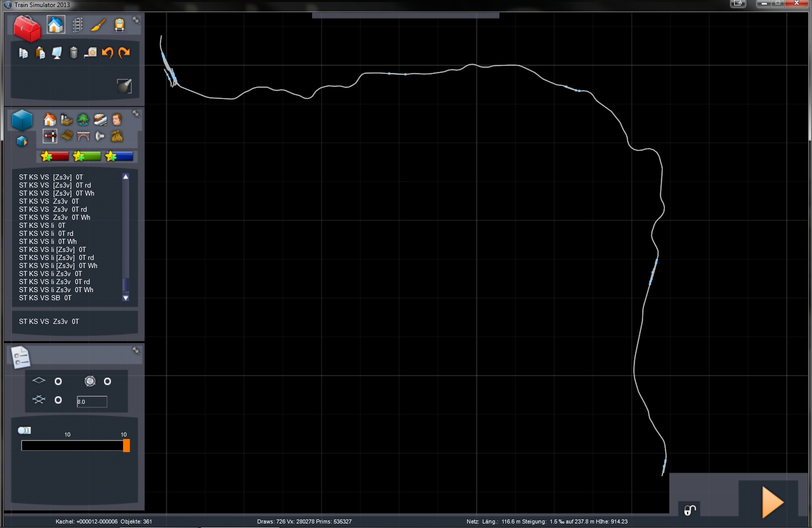The image size is (812, 528).
Task: Select the industrial factory category icon
Action: pos(67,120)
